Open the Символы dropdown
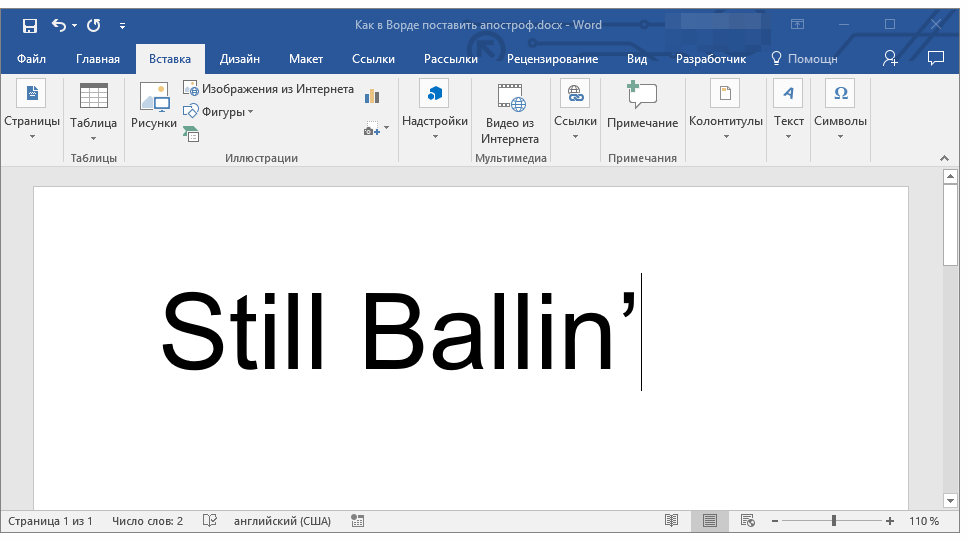Image resolution: width=968 pixels, height=541 pixels. click(x=840, y=112)
